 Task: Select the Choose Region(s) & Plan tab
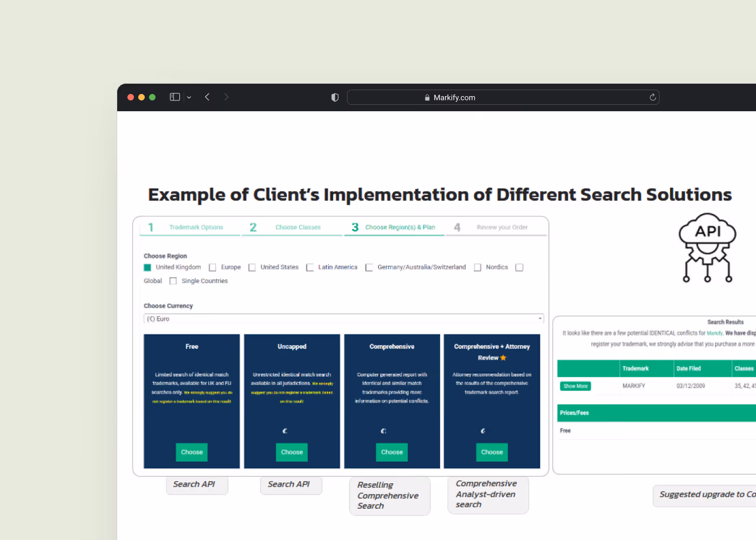(394, 227)
